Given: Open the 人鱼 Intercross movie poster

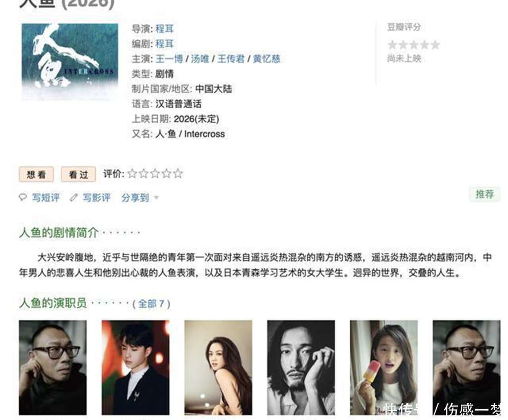Looking at the screenshot, I should pos(69,61).
